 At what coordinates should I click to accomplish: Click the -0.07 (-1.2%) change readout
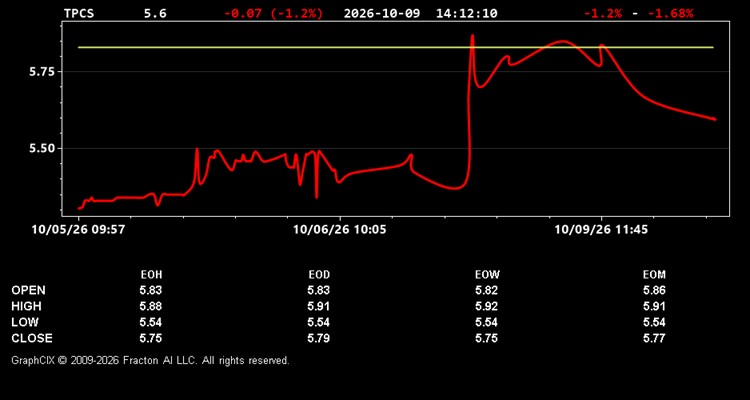274,13
